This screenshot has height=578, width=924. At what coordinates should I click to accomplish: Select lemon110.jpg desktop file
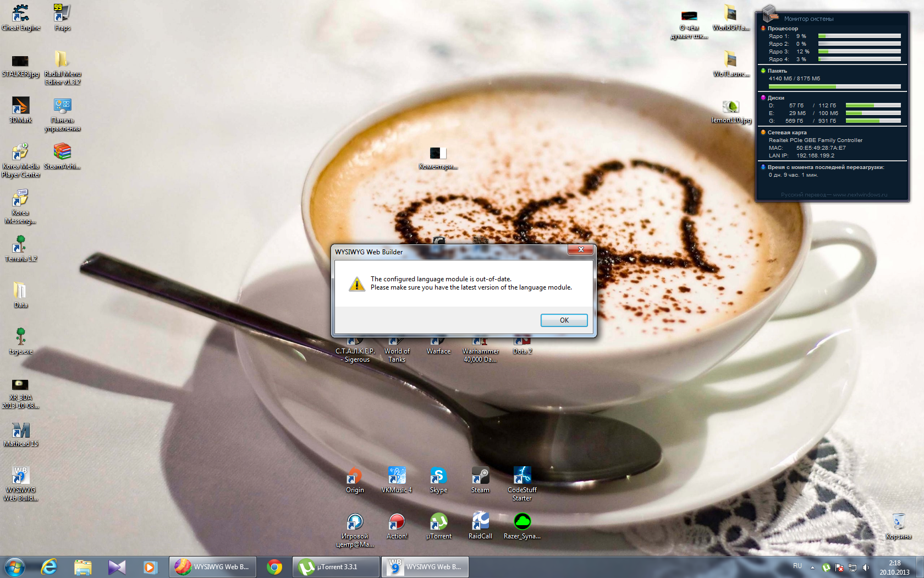coord(731,111)
